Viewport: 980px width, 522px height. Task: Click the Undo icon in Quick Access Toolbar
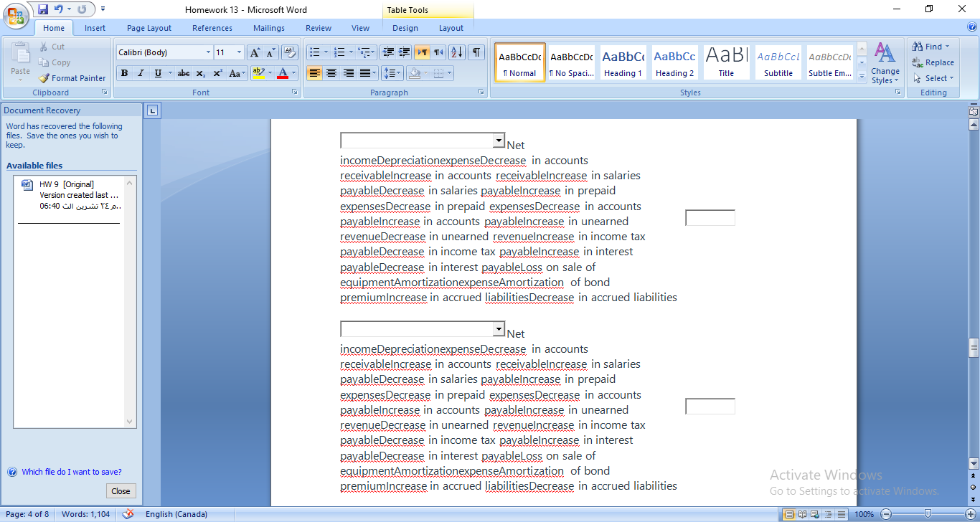pyautogui.click(x=59, y=9)
